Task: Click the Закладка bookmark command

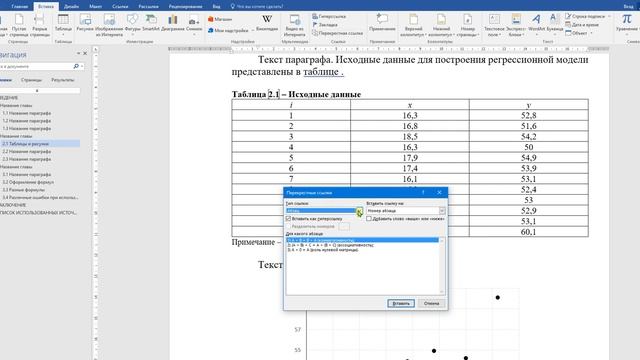Action: [325, 25]
